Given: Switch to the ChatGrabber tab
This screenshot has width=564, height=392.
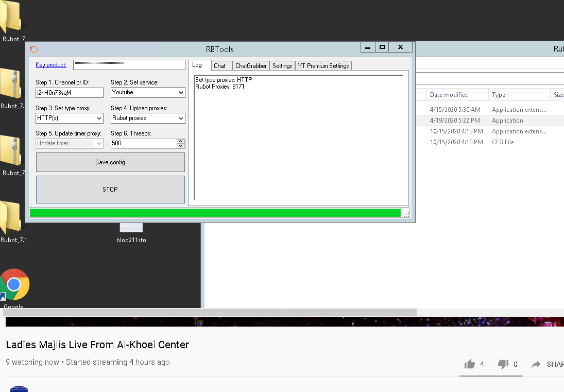Looking at the screenshot, I should tap(251, 66).
